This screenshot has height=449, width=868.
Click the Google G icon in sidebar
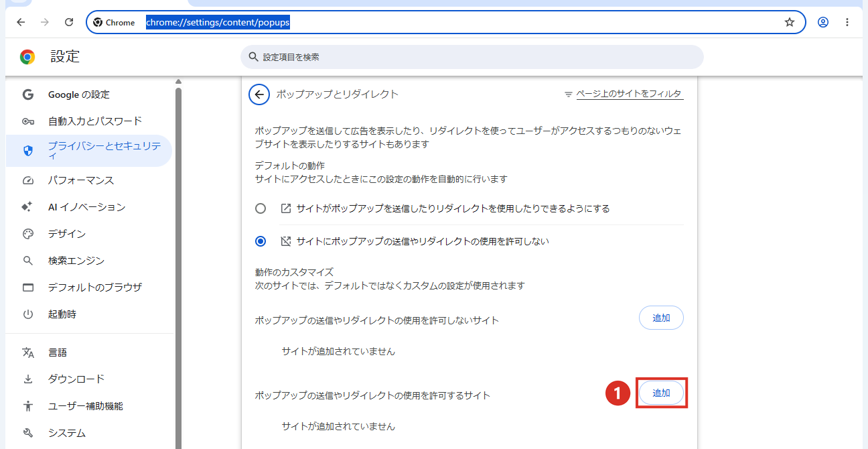coord(27,94)
